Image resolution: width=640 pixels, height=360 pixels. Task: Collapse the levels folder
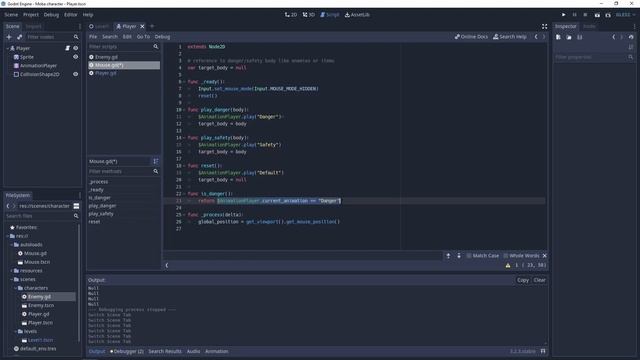click(16, 331)
